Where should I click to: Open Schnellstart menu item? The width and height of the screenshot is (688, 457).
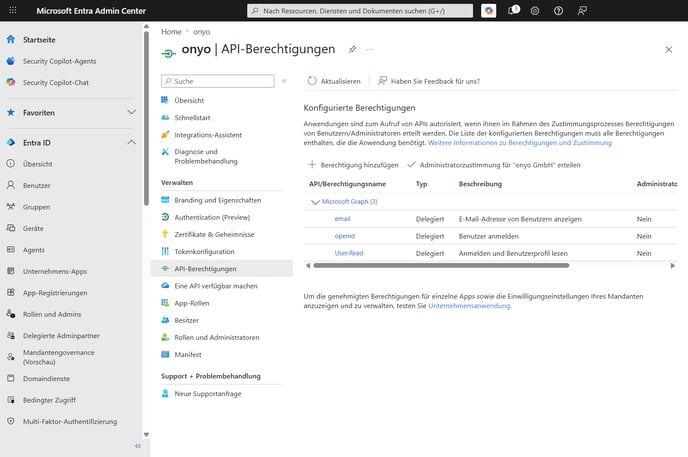(192, 118)
